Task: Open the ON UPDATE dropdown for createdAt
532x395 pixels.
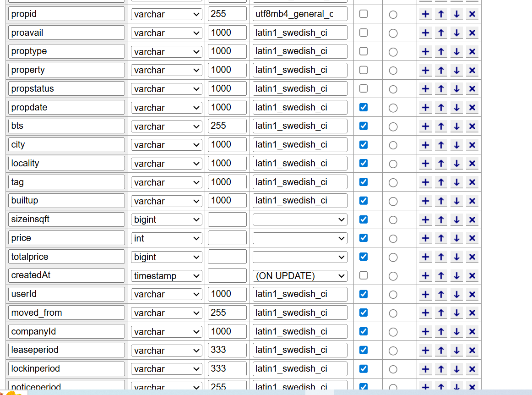Action: click(300, 276)
